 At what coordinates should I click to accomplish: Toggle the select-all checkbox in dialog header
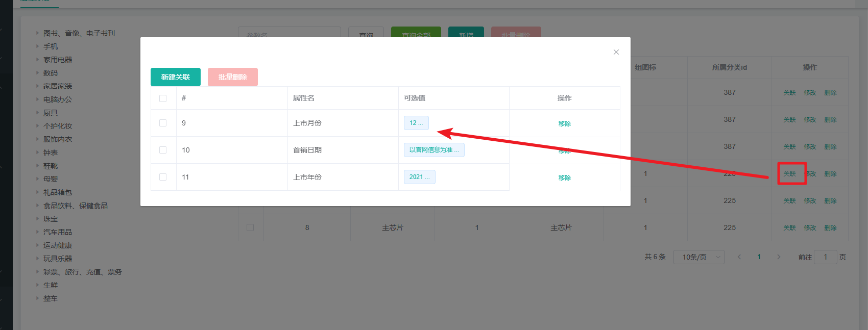[163, 98]
